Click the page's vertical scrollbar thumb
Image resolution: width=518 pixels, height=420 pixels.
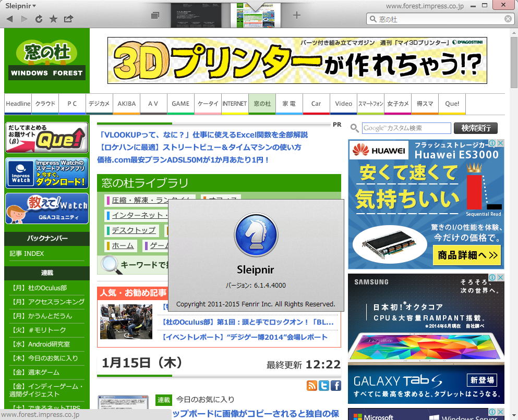tap(514, 62)
